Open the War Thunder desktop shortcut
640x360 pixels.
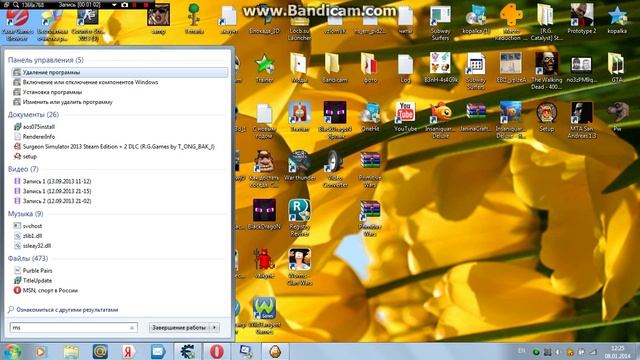(299, 165)
